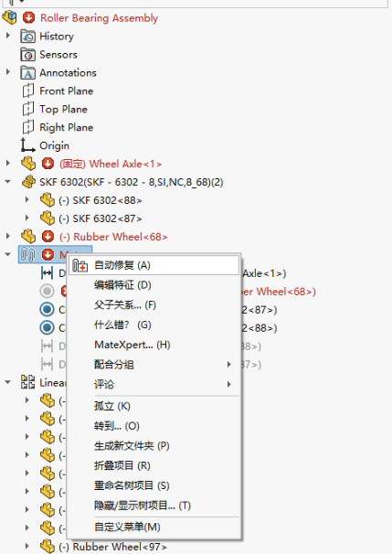Image resolution: width=392 pixels, height=554 pixels.
Task: Collapse the SKF 6302 subassembly node
Action: [x=8, y=182]
